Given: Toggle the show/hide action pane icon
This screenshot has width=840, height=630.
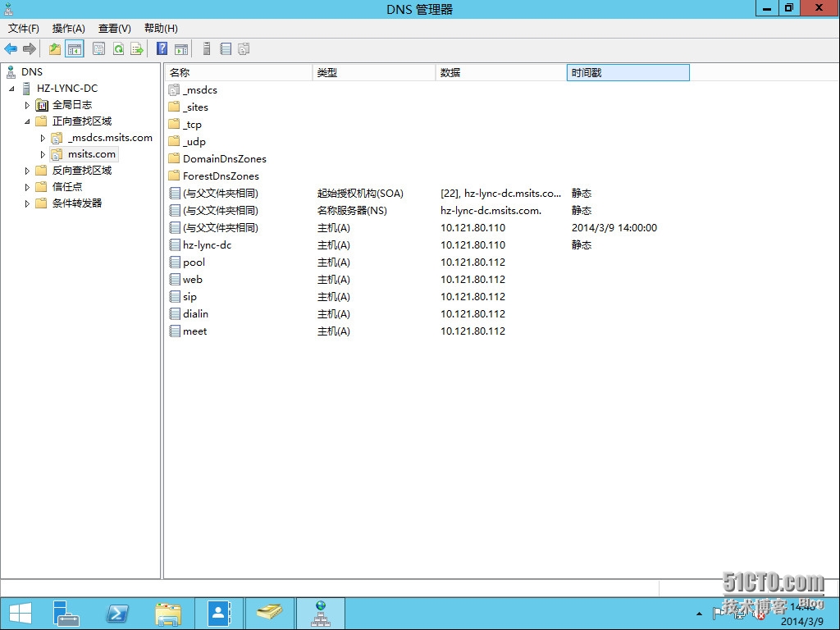Looking at the screenshot, I should pos(181,49).
